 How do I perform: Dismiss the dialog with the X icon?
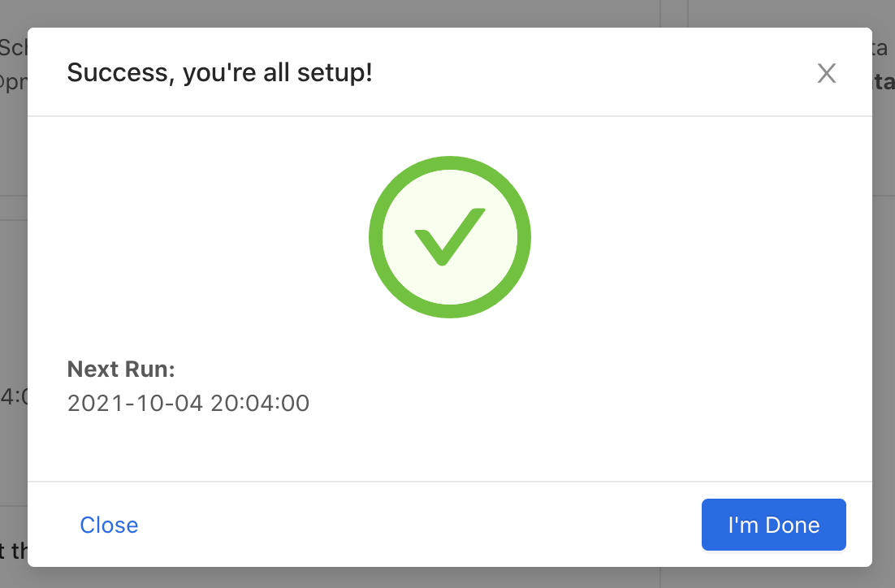coord(826,74)
